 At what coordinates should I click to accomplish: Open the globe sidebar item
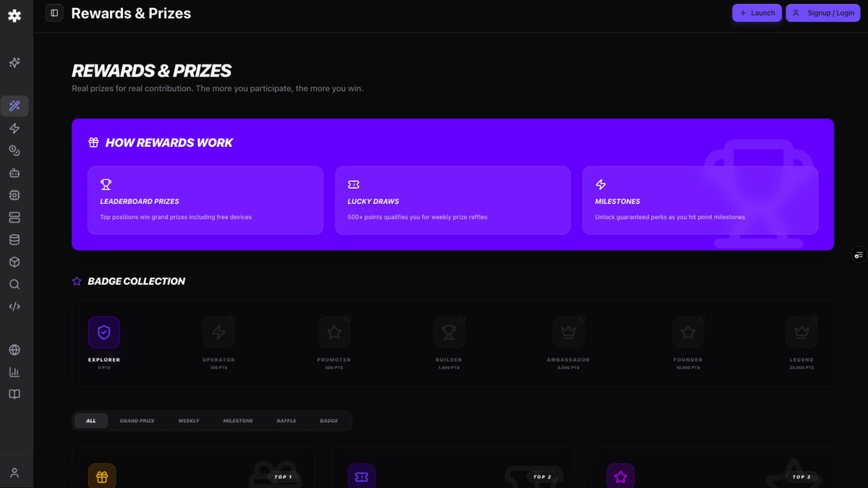pyautogui.click(x=14, y=350)
